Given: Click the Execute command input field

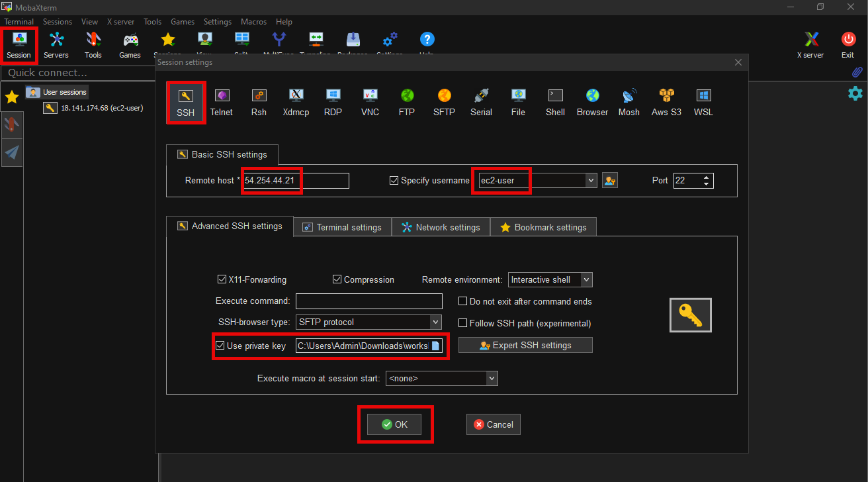Looking at the screenshot, I should [369, 301].
